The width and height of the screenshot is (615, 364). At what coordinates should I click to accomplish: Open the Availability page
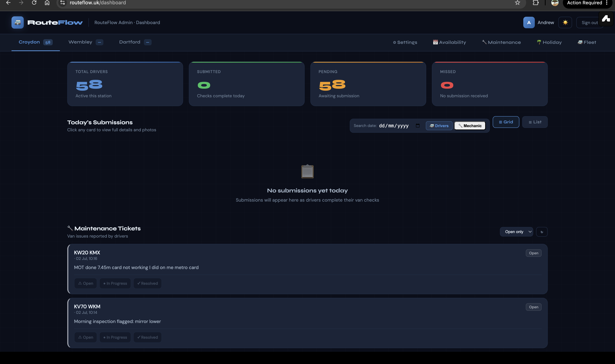(450, 42)
